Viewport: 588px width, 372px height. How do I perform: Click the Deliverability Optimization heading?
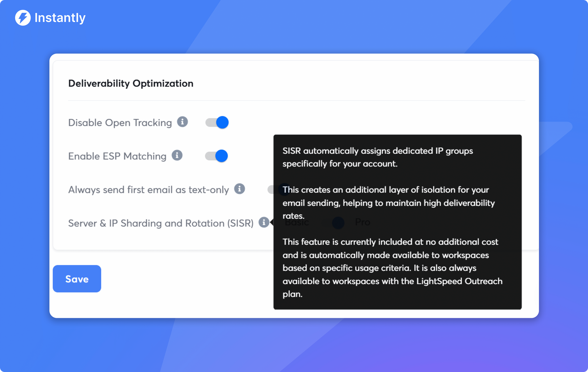pyautogui.click(x=131, y=84)
